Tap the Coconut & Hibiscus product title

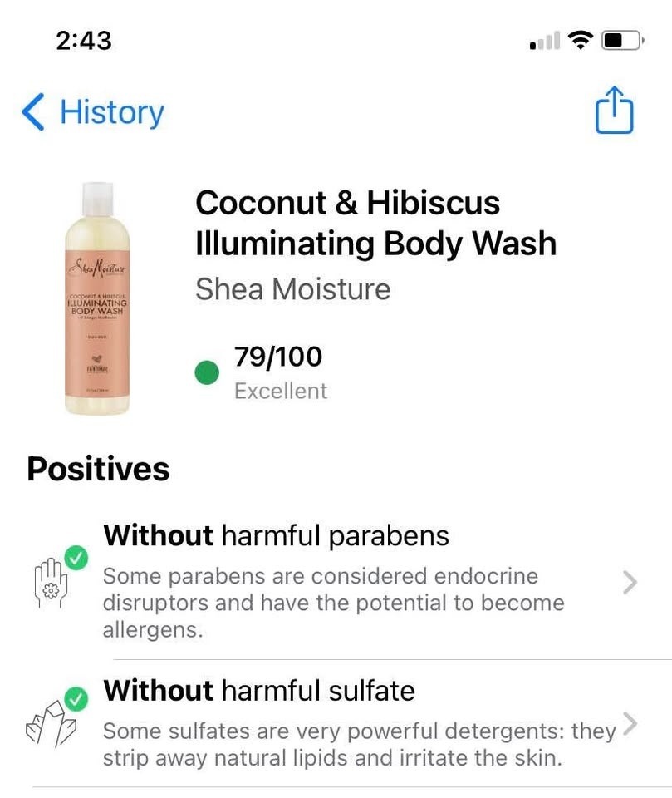point(375,223)
